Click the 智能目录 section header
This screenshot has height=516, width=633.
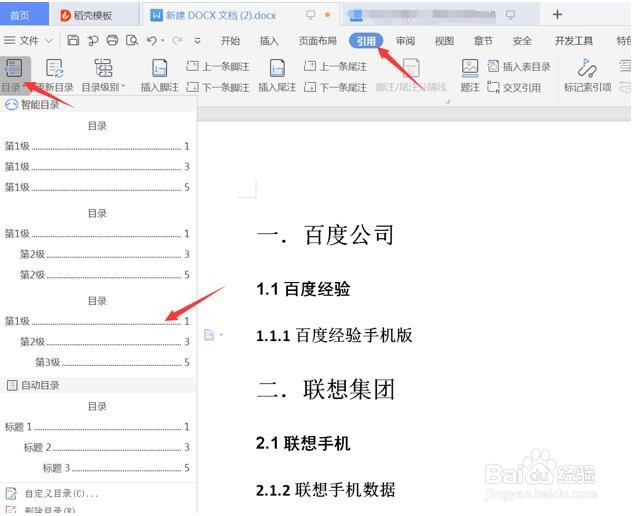98,105
